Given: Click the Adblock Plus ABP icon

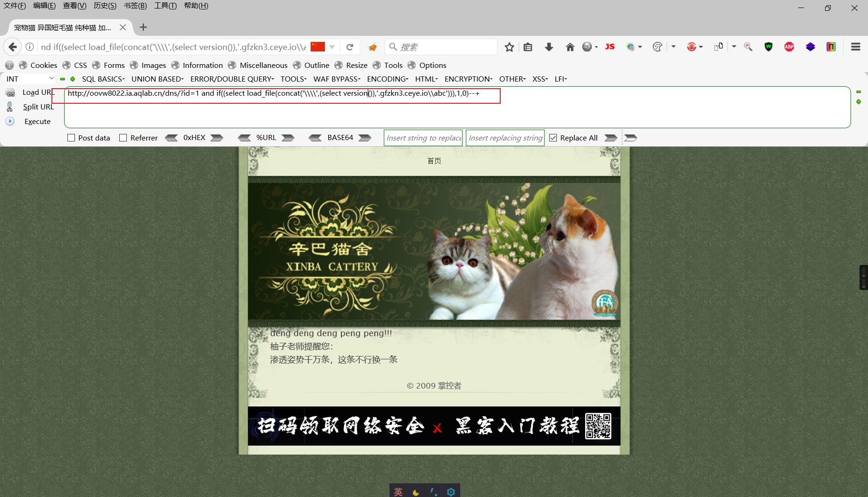Looking at the screenshot, I should point(789,47).
